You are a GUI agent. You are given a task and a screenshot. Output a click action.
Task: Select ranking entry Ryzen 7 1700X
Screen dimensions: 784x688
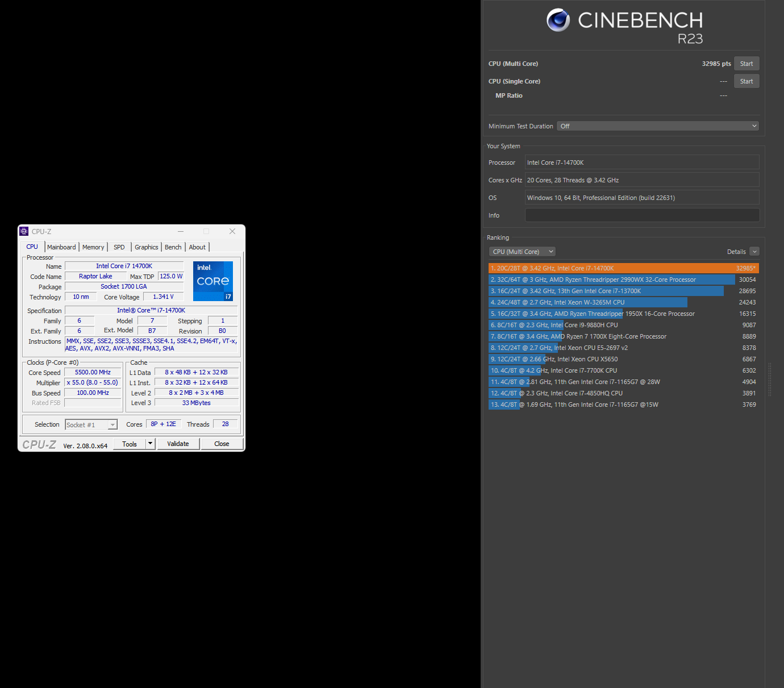[x=624, y=336]
